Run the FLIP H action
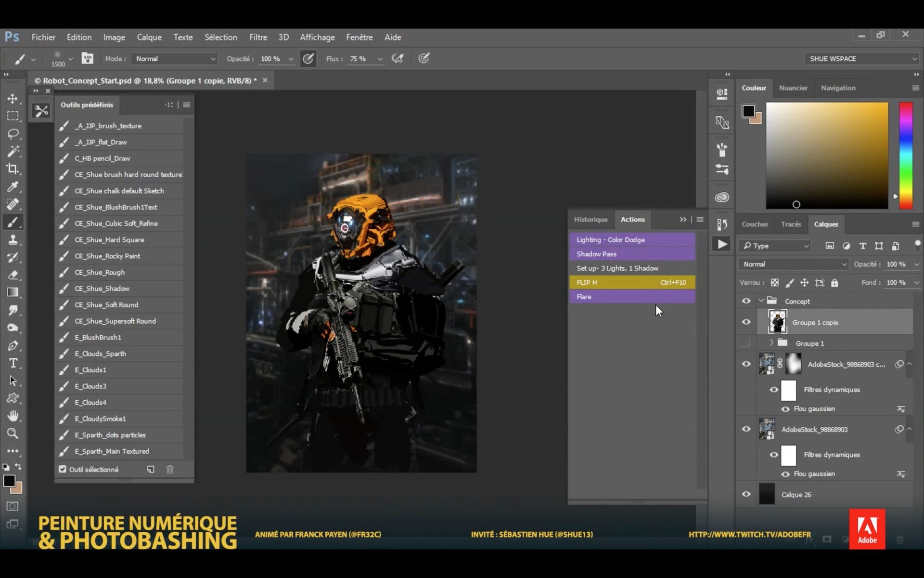 click(x=632, y=282)
